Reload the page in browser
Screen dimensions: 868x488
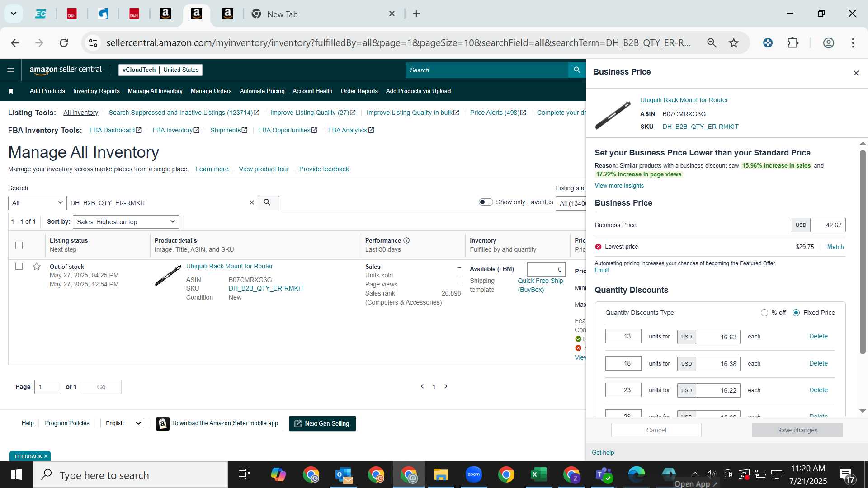64,43
